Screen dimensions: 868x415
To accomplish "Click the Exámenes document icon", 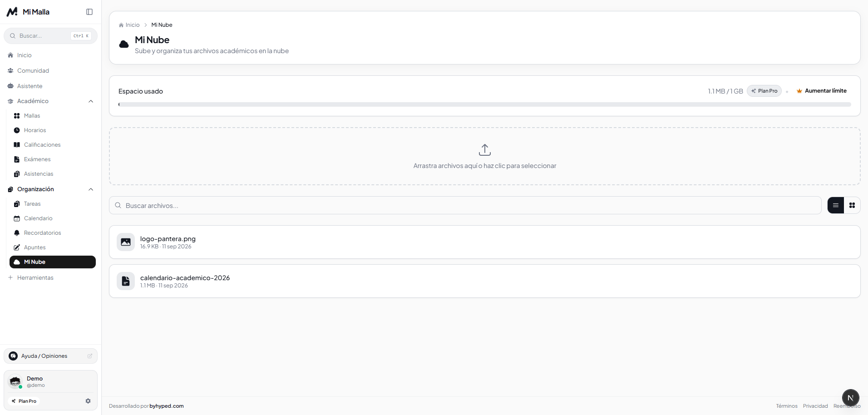I will tap(17, 159).
